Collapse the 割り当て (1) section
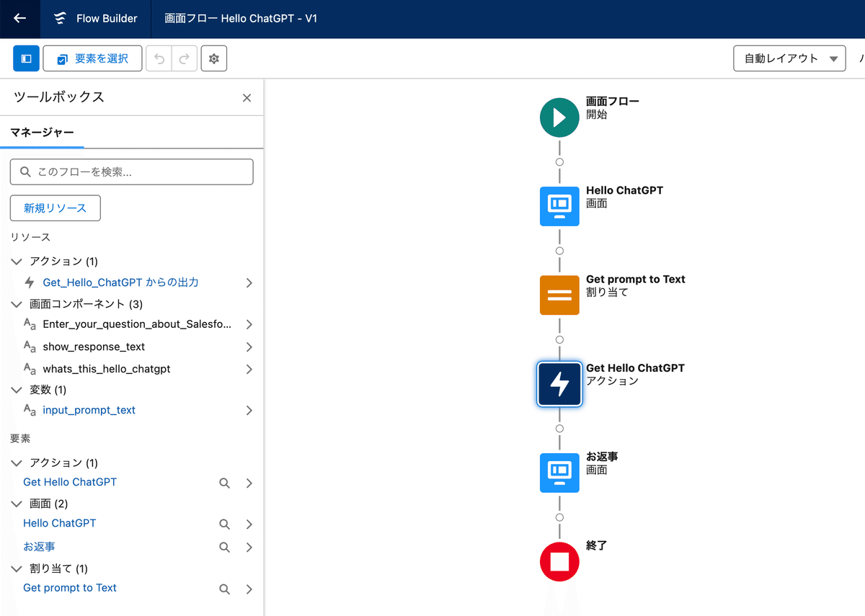865x616 pixels. point(17,568)
